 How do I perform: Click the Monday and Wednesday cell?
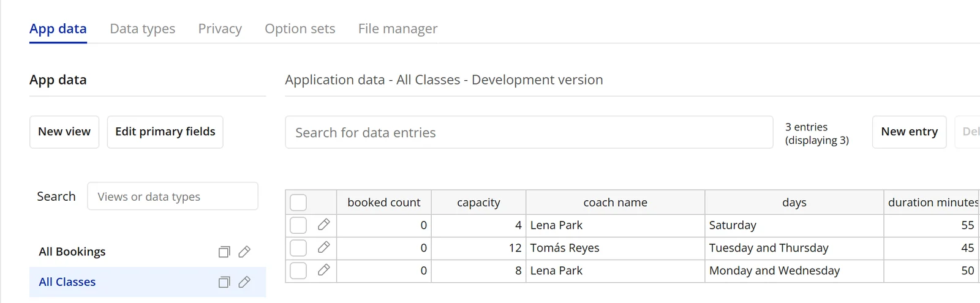coord(794,271)
